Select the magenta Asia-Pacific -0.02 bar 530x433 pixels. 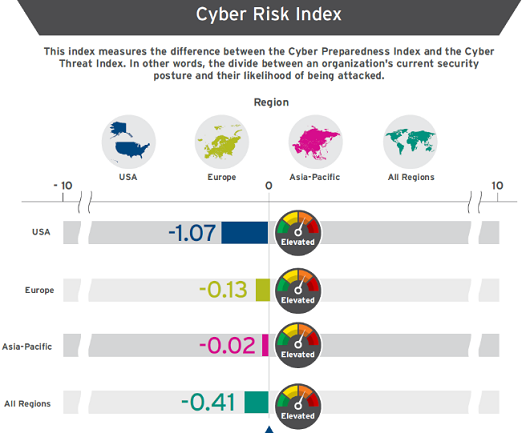tap(265, 345)
